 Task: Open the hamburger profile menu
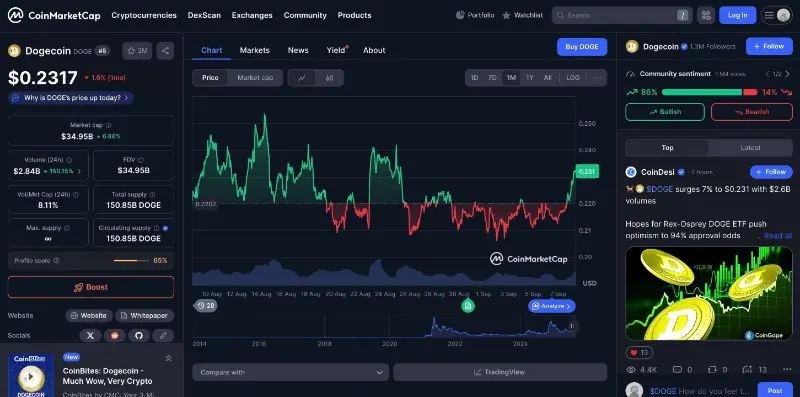(x=777, y=15)
